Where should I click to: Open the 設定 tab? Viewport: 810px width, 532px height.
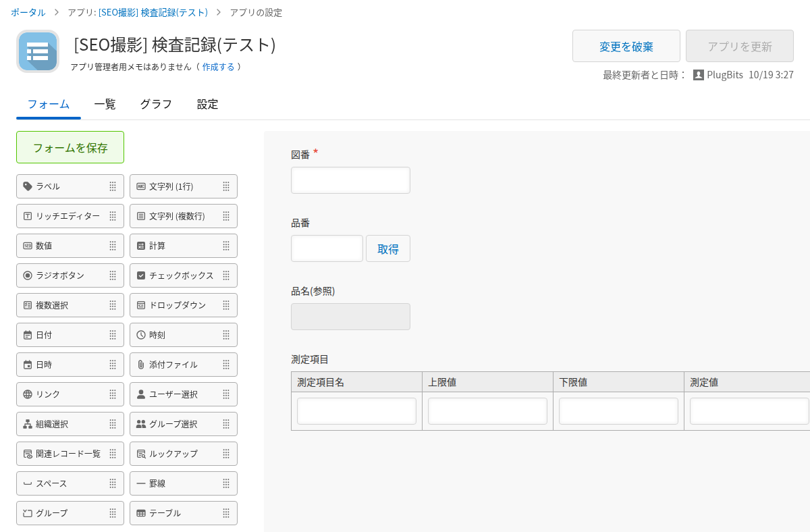[208, 104]
